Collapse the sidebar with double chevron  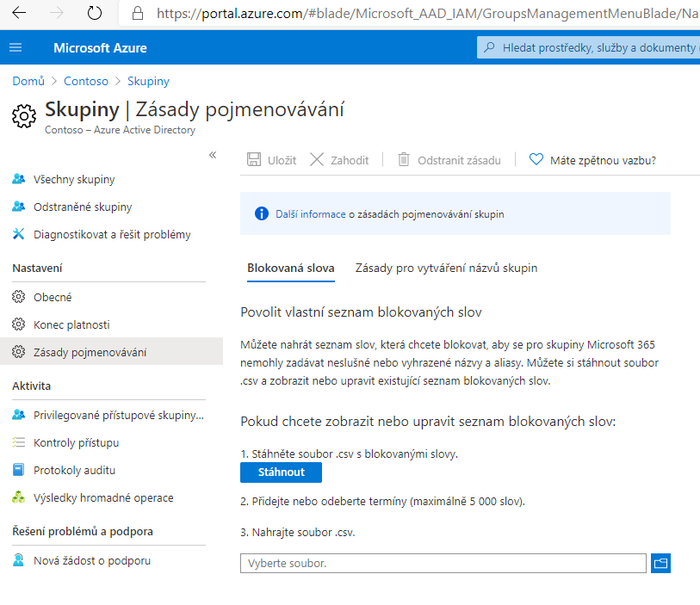pyautogui.click(x=213, y=155)
